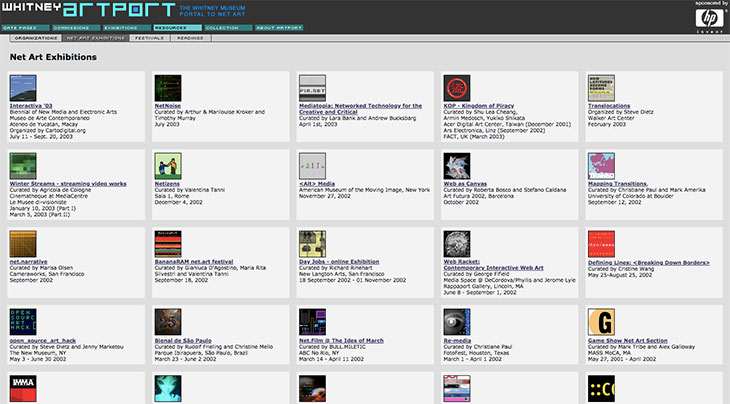Open the Mediatopia: Networked Technology link
This screenshot has width=730, height=404.
(x=360, y=109)
